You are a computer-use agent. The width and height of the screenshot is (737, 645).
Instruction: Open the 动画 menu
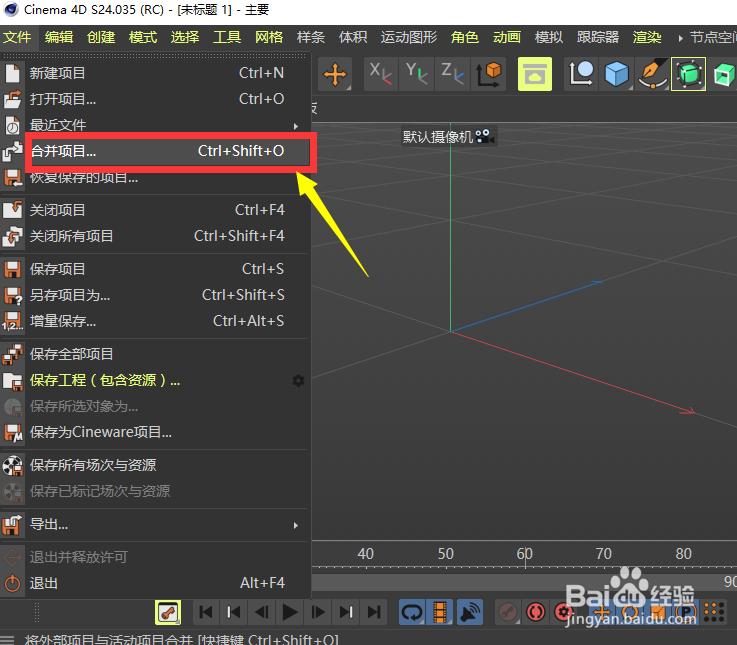[x=507, y=37]
